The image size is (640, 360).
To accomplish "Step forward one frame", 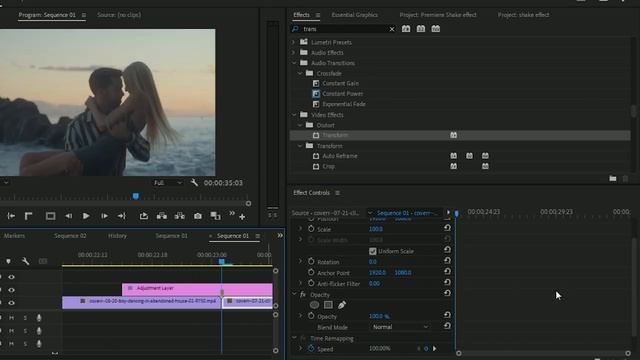I will click(x=104, y=216).
